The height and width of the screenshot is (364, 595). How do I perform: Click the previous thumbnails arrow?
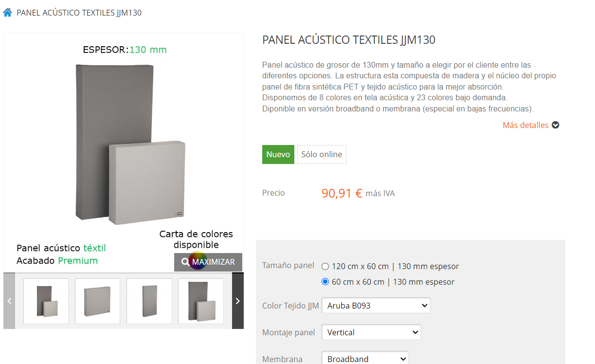tap(9, 301)
